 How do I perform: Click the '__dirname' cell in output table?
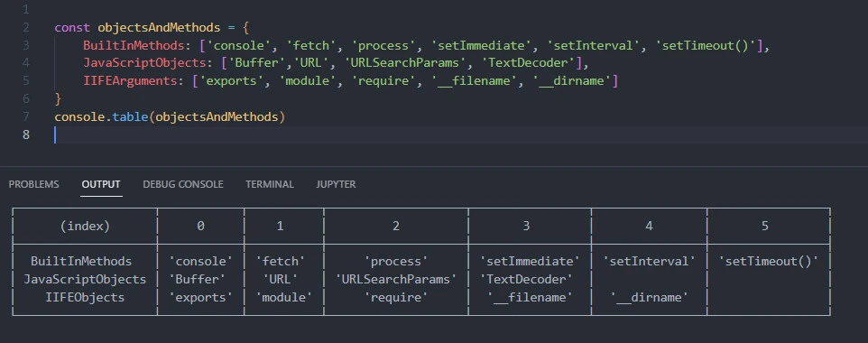click(x=649, y=297)
